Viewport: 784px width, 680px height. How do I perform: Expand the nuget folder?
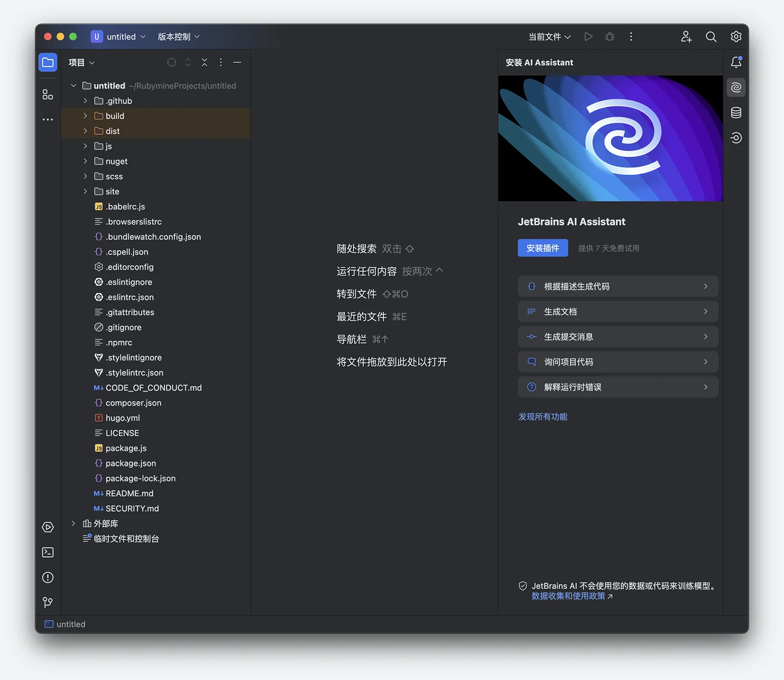click(85, 162)
